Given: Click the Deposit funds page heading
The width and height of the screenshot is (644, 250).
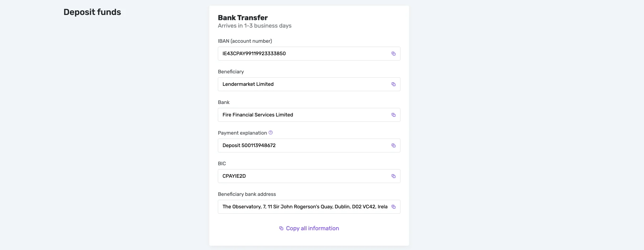Looking at the screenshot, I should pos(92,12).
